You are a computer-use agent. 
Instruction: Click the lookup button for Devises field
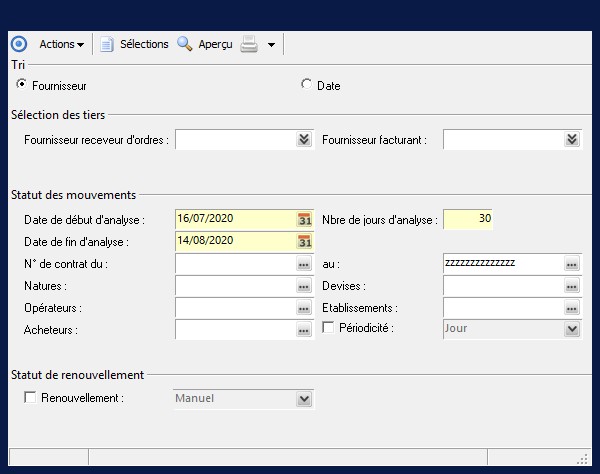point(572,286)
